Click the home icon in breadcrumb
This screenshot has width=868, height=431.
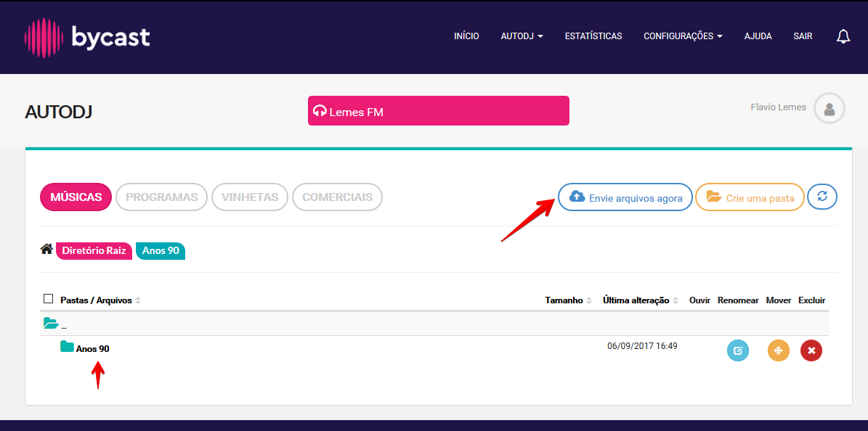(x=46, y=250)
